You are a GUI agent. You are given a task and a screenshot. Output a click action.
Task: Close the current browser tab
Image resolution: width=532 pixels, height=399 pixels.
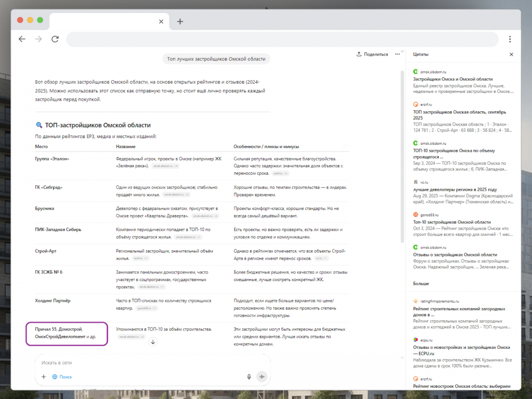(161, 21)
